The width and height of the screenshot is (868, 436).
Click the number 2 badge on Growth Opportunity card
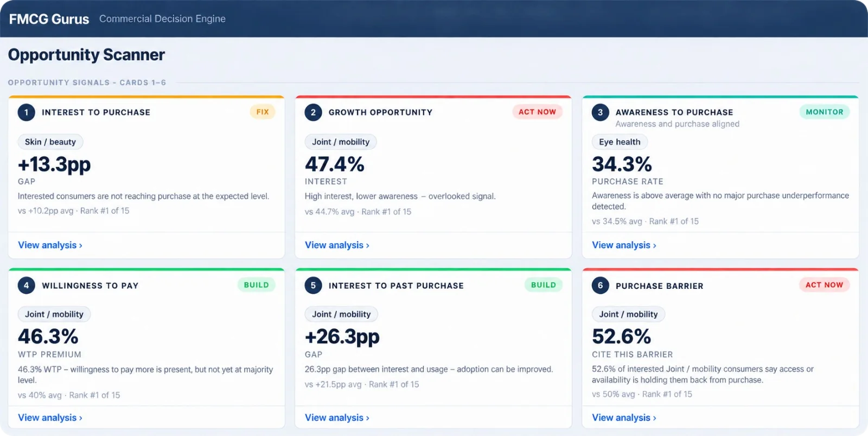tap(313, 112)
